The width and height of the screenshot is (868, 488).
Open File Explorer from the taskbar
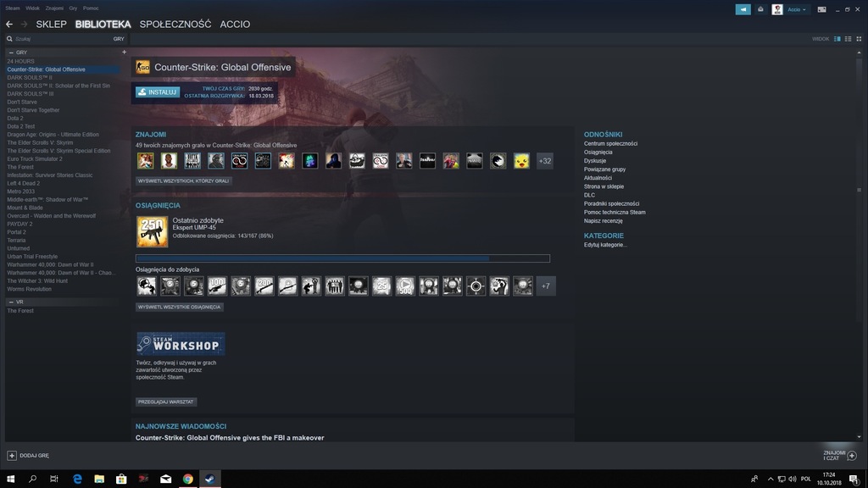pyautogui.click(x=99, y=480)
